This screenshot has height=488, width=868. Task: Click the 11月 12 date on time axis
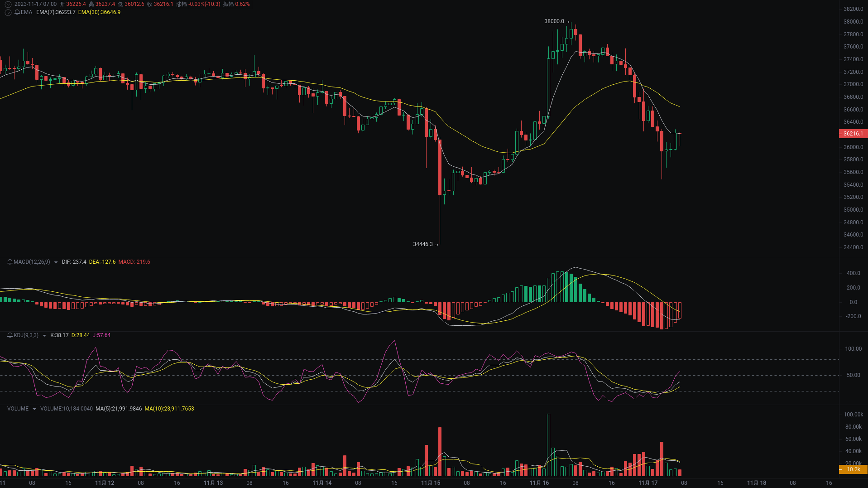click(x=105, y=483)
